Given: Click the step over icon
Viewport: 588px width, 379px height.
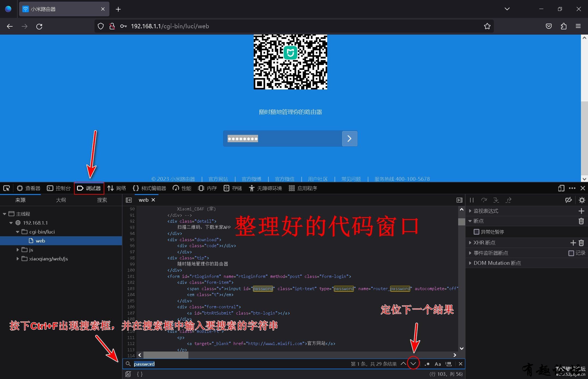Looking at the screenshot, I should point(484,200).
